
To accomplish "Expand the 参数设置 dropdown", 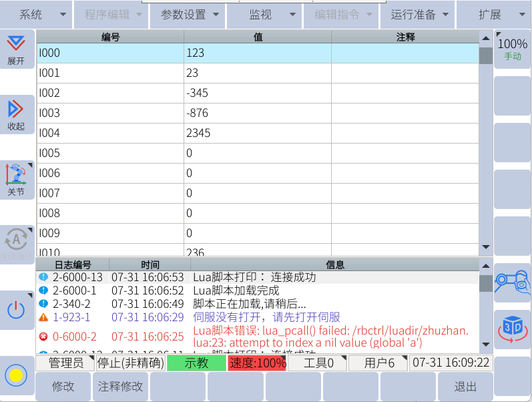I will 189,15.
